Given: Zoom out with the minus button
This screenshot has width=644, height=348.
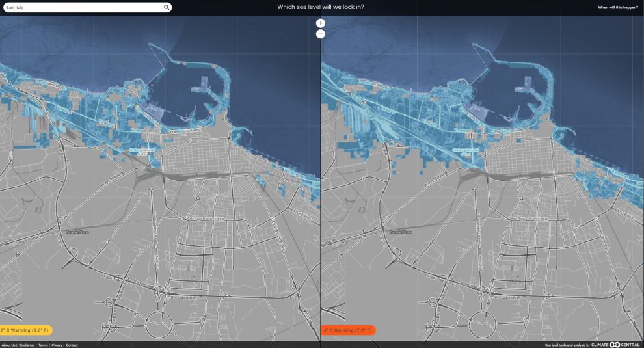Looking at the screenshot, I should (321, 34).
